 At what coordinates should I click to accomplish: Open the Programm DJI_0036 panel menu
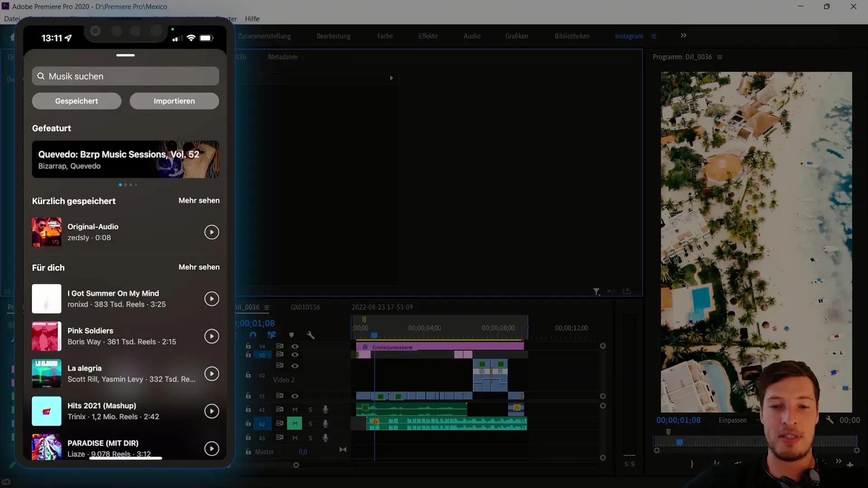(720, 57)
